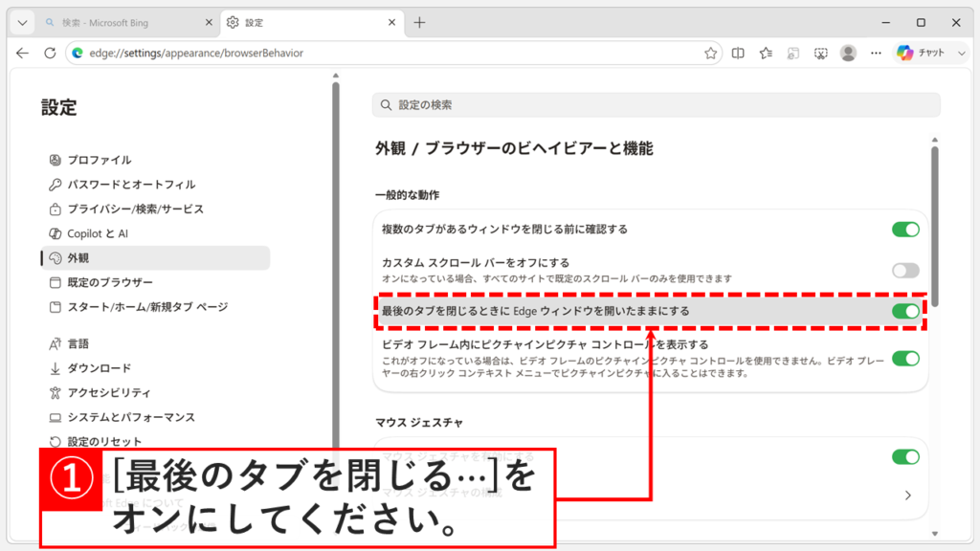Viewport: 980px width, 551px height.
Task: Close the 設定 tab
Action: (x=391, y=23)
